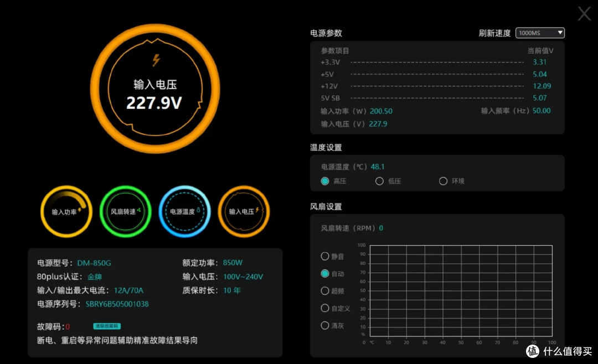Click the 清除故障码 button
Screen dimensions: 598x364
(x=107, y=326)
